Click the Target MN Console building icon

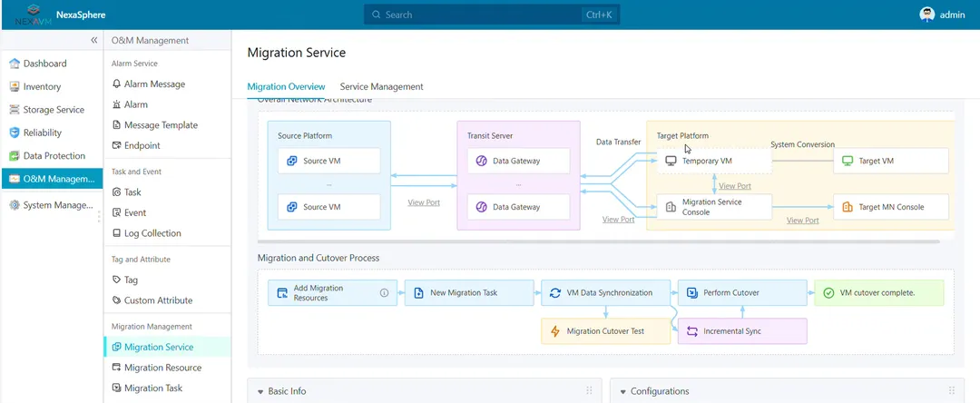[x=848, y=207]
